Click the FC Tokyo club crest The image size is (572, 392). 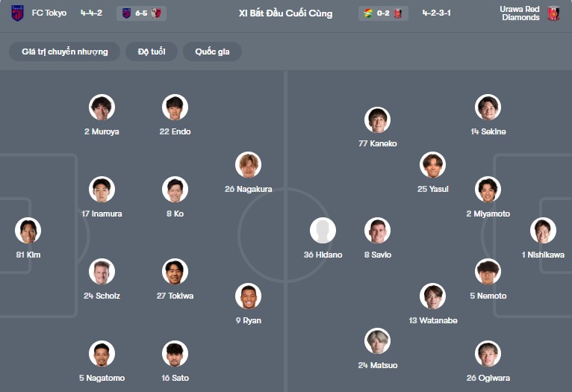point(17,13)
